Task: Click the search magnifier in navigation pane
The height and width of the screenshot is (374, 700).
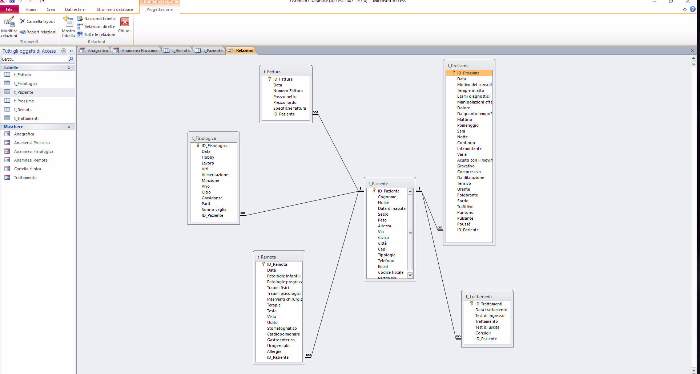Action: pos(71,59)
